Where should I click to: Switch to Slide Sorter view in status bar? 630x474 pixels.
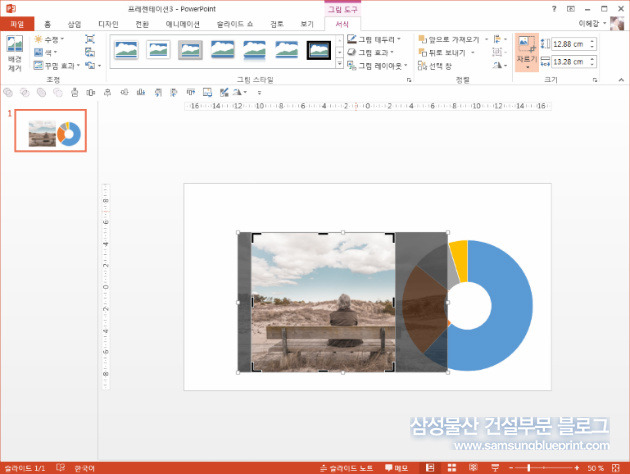pos(452,468)
